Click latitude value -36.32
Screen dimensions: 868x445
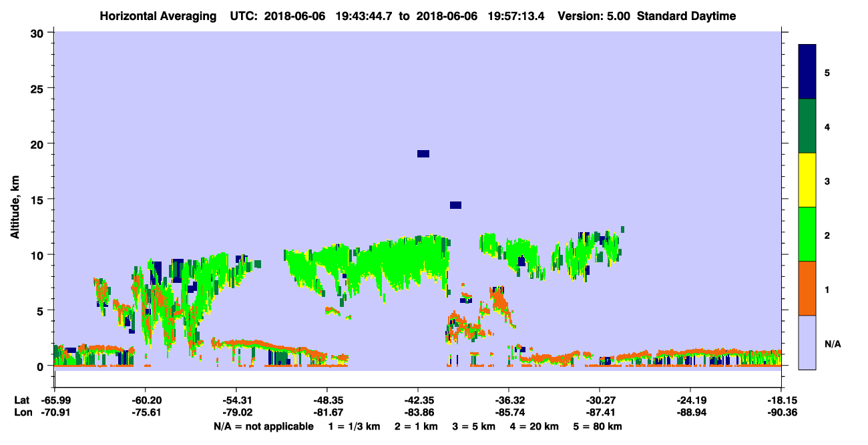509,400
